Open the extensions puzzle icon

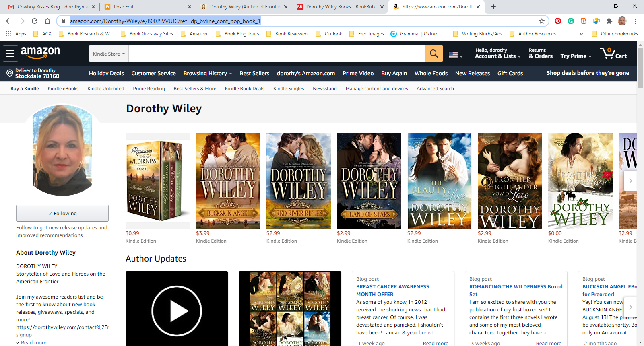tap(609, 21)
